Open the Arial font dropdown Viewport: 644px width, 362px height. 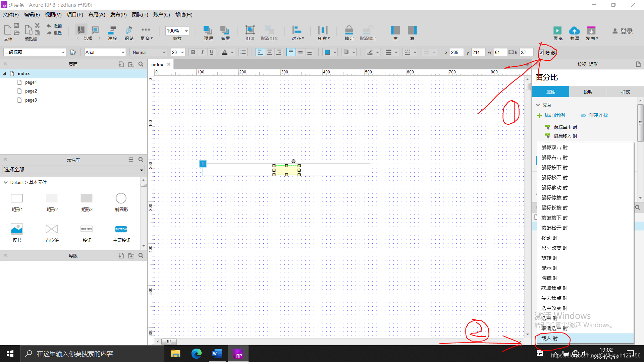coord(123,52)
